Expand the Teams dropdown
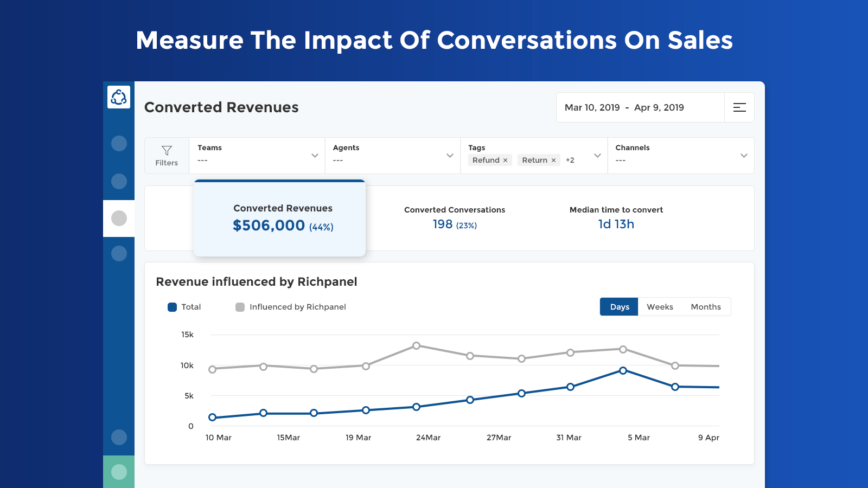 (257, 156)
